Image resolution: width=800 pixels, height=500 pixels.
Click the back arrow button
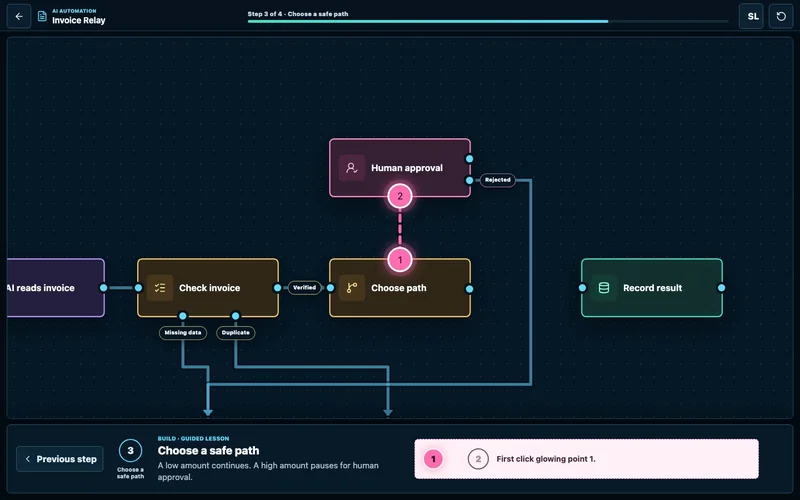pos(19,16)
